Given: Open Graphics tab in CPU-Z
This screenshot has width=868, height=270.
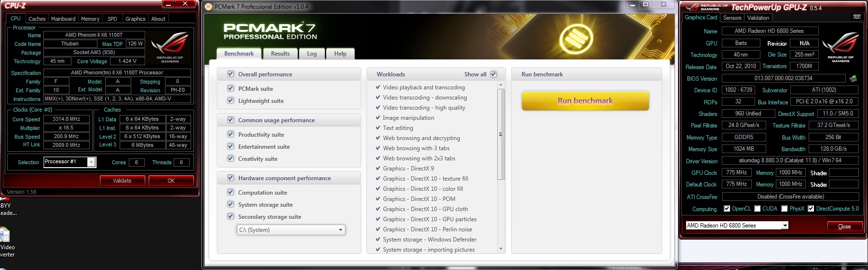Looking at the screenshot, I should coord(135,19).
